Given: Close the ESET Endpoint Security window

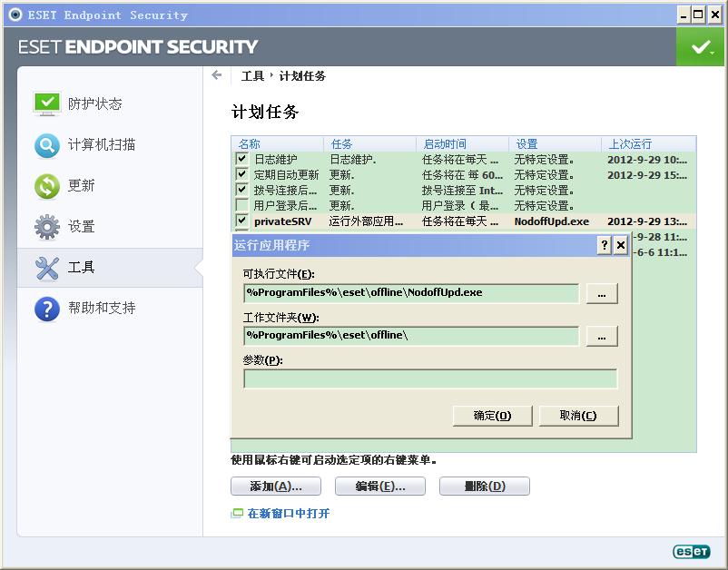Looking at the screenshot, I should [715, 15].
